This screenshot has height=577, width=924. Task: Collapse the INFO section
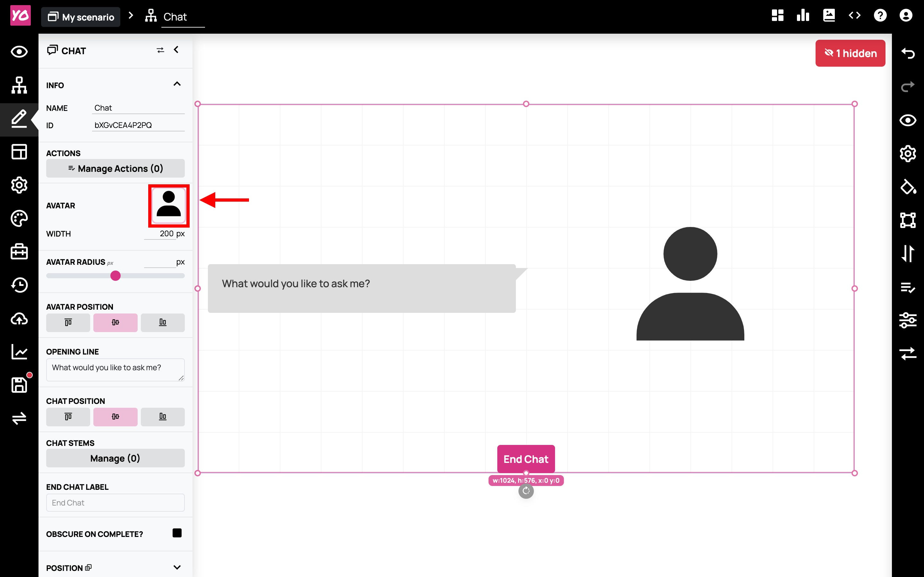pos(177,84)
